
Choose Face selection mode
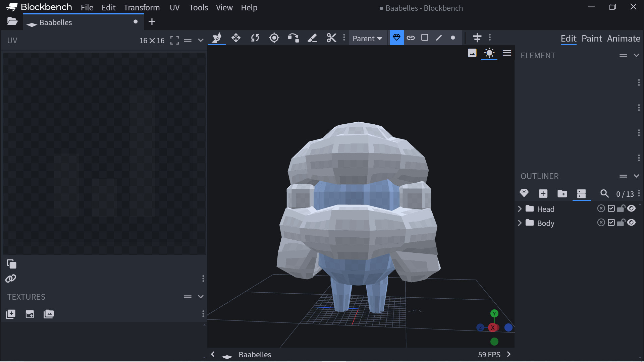click(x=425, y=38)
